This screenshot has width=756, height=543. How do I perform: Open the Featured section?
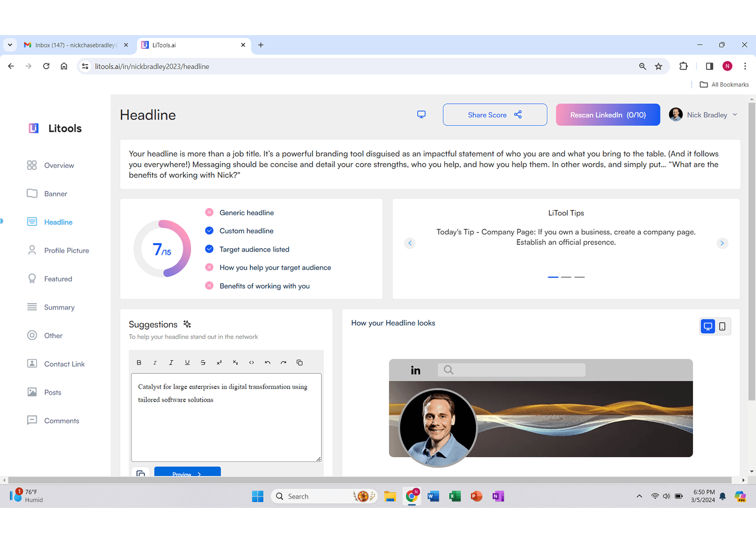pyautogui.click(x=50, y=279)
